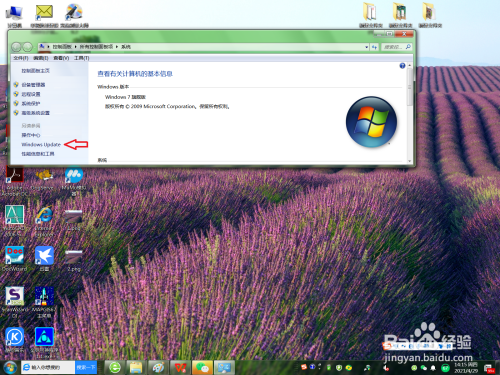Click the Forward navigation button

(x=28, y=47)
